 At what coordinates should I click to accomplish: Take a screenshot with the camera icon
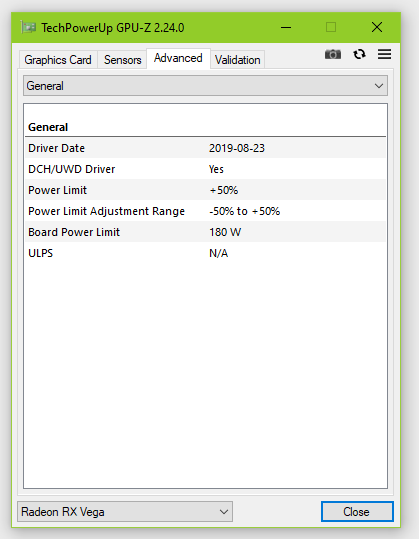333,54
